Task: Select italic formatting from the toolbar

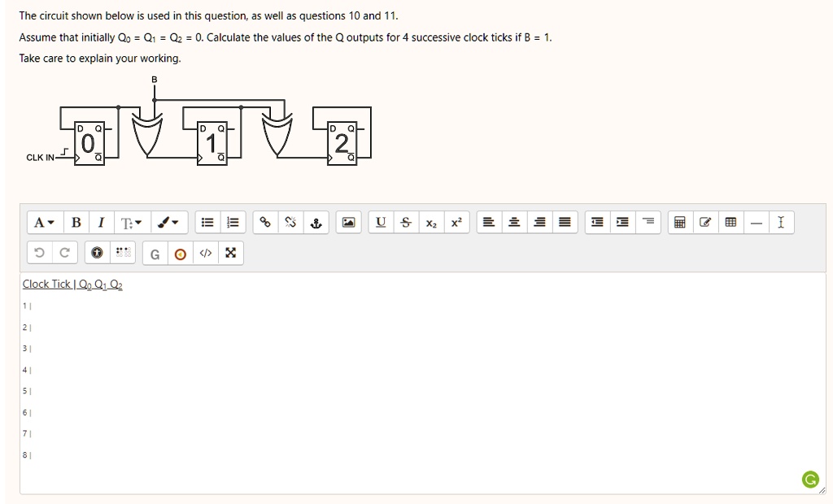Action: (101, 222)
